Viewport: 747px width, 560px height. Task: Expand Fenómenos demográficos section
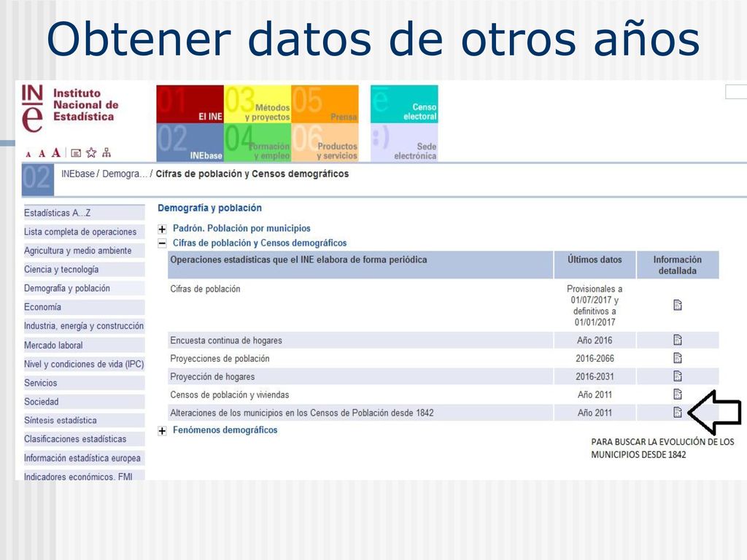click(162, 431)
